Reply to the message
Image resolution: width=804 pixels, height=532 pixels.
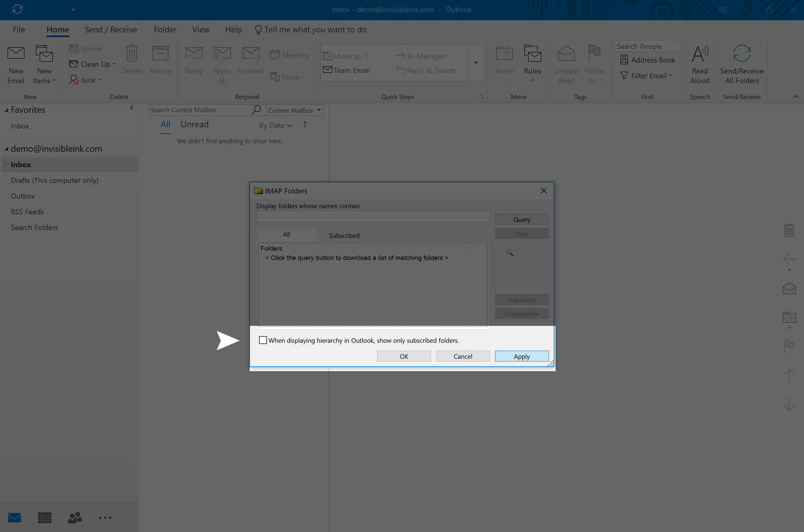[194, 60]
